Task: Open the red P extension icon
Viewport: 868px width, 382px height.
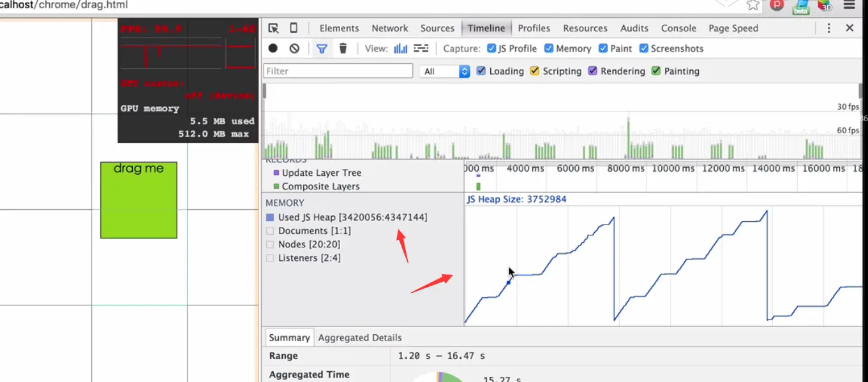Action: click(x=777, y=4)
